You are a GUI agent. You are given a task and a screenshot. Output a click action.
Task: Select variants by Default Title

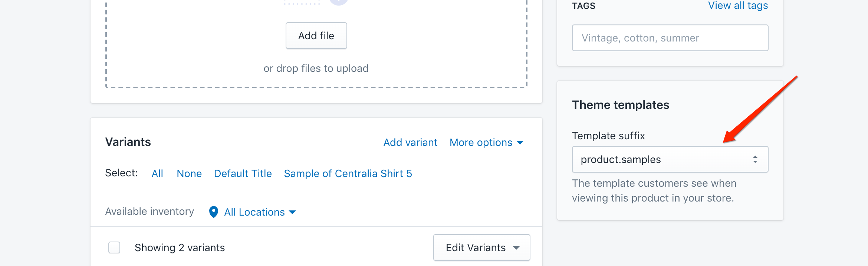pyautogui.click(x=243, y=174)
